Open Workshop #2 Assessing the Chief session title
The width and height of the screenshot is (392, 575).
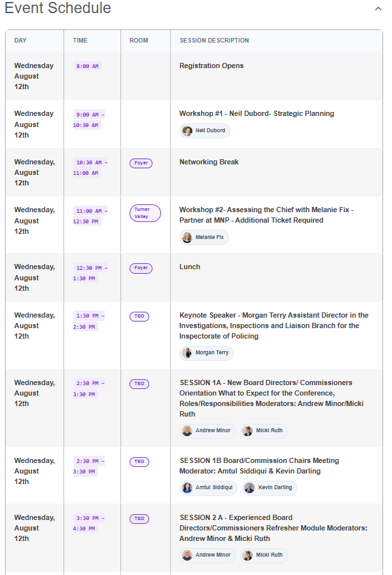266,215
